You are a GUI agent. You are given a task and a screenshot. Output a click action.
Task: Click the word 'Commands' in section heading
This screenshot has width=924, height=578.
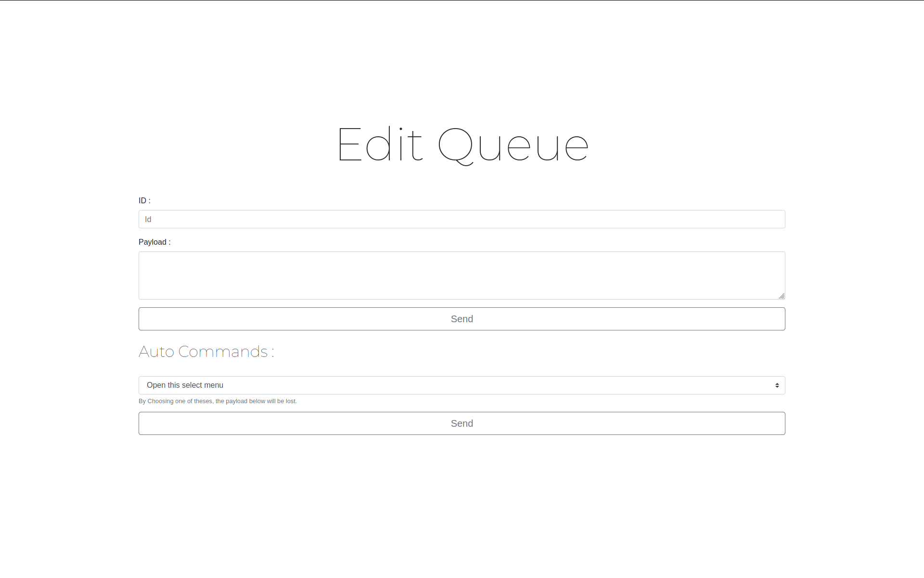click(223, 352)
